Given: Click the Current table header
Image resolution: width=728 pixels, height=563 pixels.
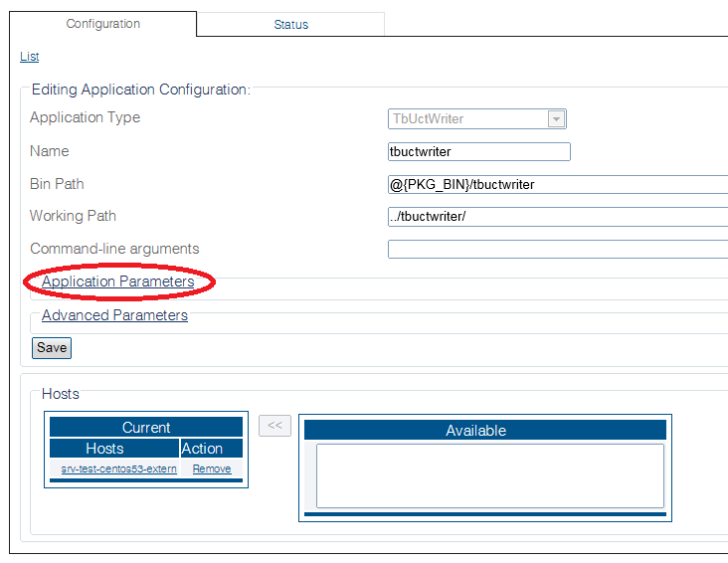Looking at the screenshot, I should point(146,427).
